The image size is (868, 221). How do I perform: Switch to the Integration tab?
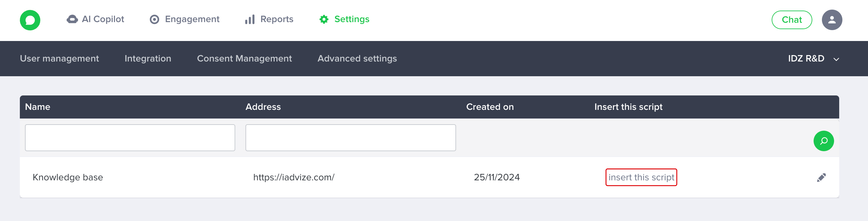148,59
